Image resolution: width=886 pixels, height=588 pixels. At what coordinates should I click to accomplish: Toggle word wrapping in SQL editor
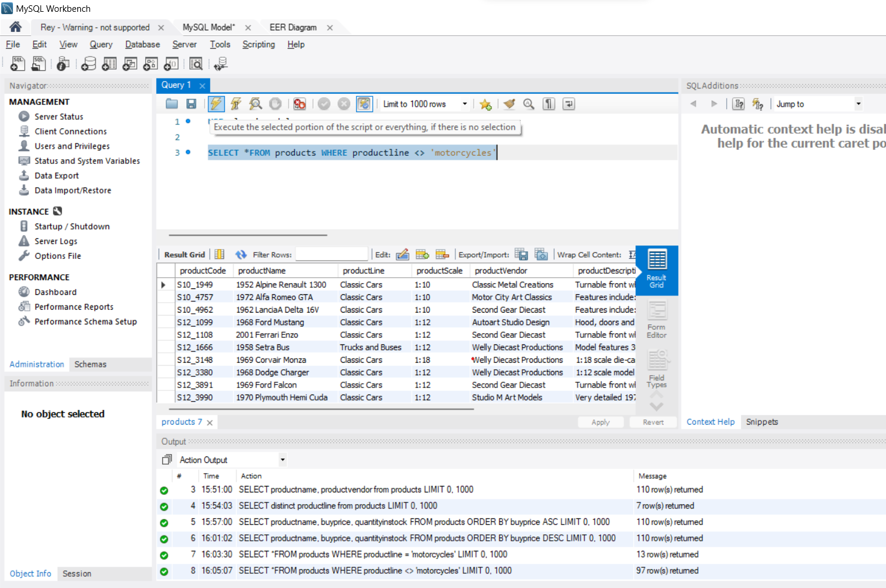pos(569,104)
